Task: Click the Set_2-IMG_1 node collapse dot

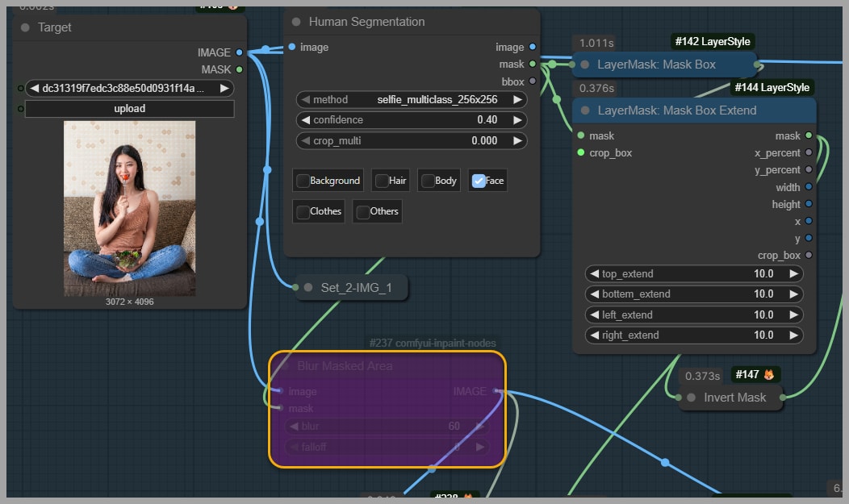Action: pyautogui.click(x=307, y=287)
